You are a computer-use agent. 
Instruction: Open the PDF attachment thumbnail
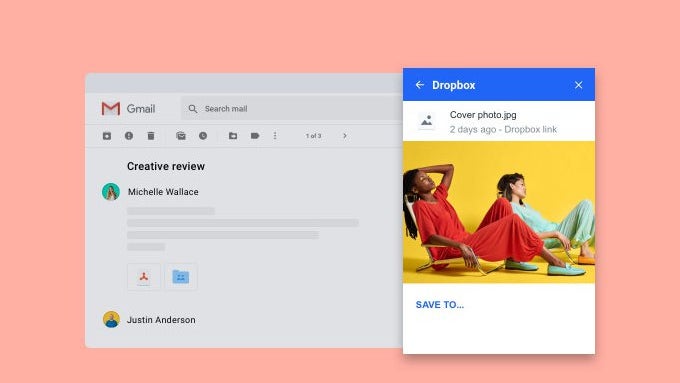(x=144, y=276)
